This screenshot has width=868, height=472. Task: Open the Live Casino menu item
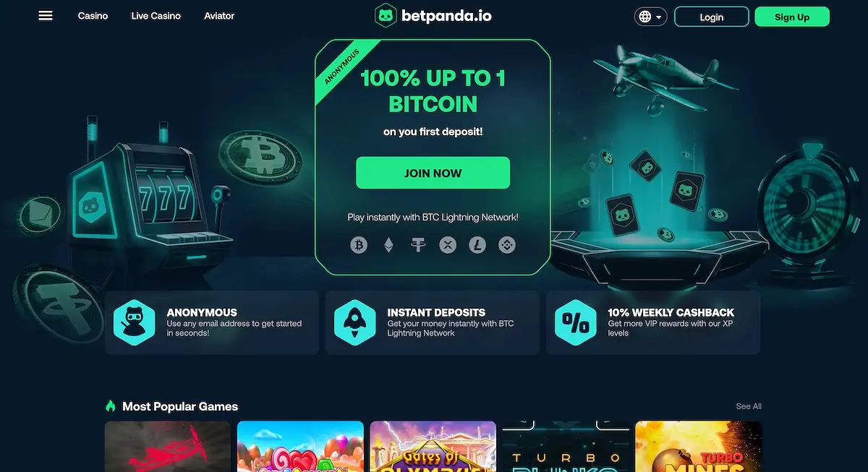[156, 15]
